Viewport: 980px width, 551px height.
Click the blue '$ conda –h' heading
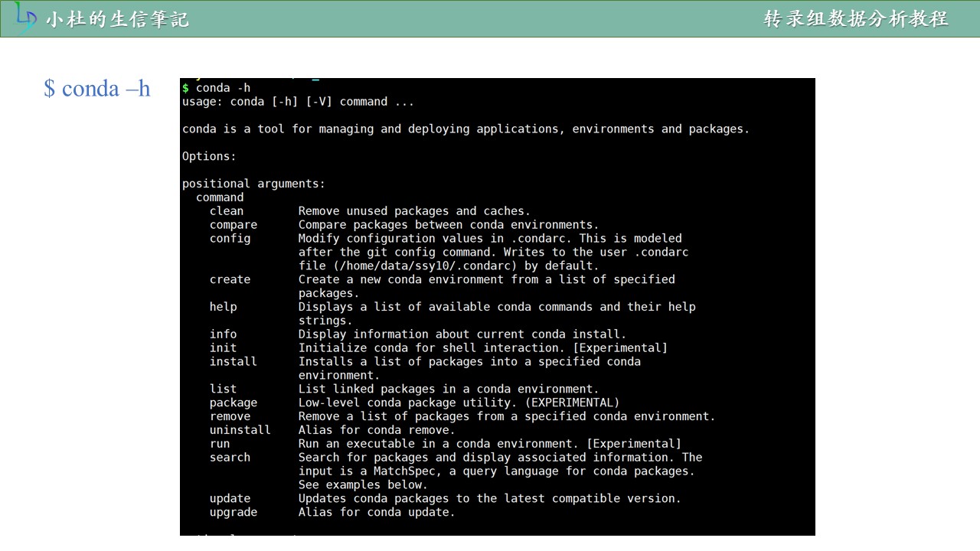pos(97,89)
